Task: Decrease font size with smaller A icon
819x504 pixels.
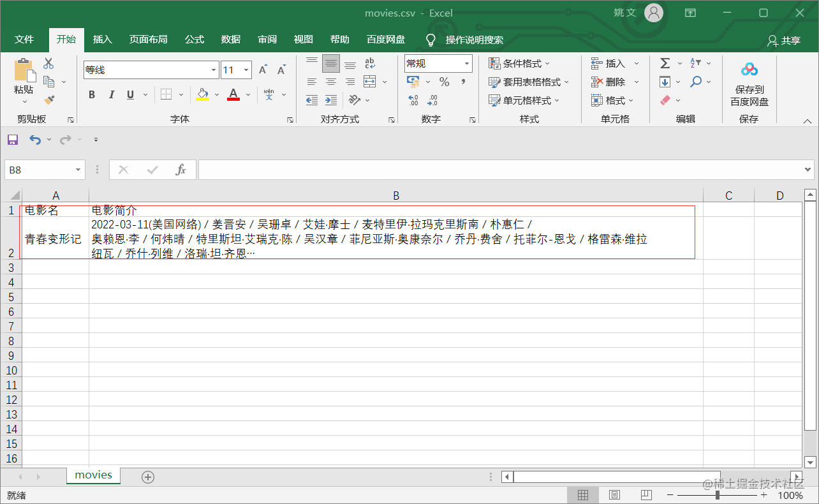Action: pyautogui.click(x=281, y=70)
